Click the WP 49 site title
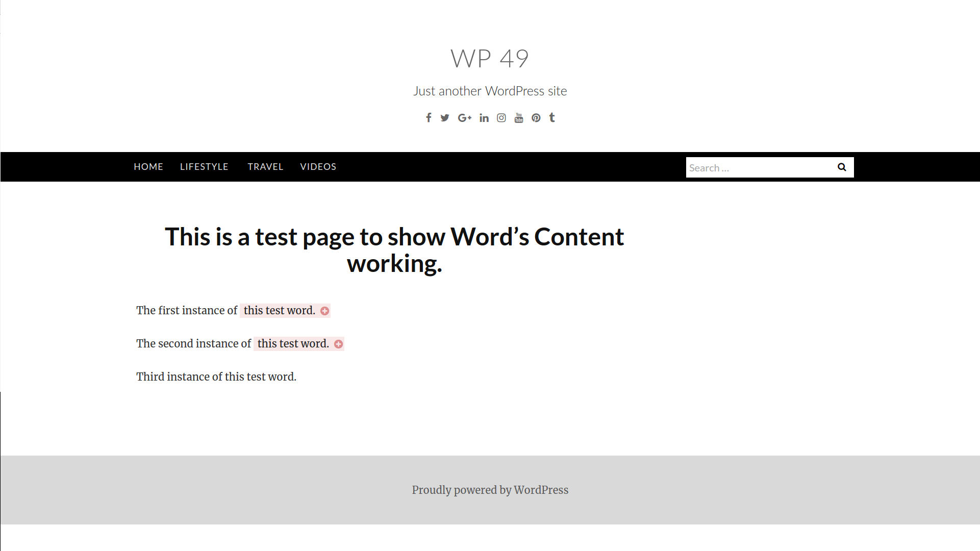 click(489, 58)
